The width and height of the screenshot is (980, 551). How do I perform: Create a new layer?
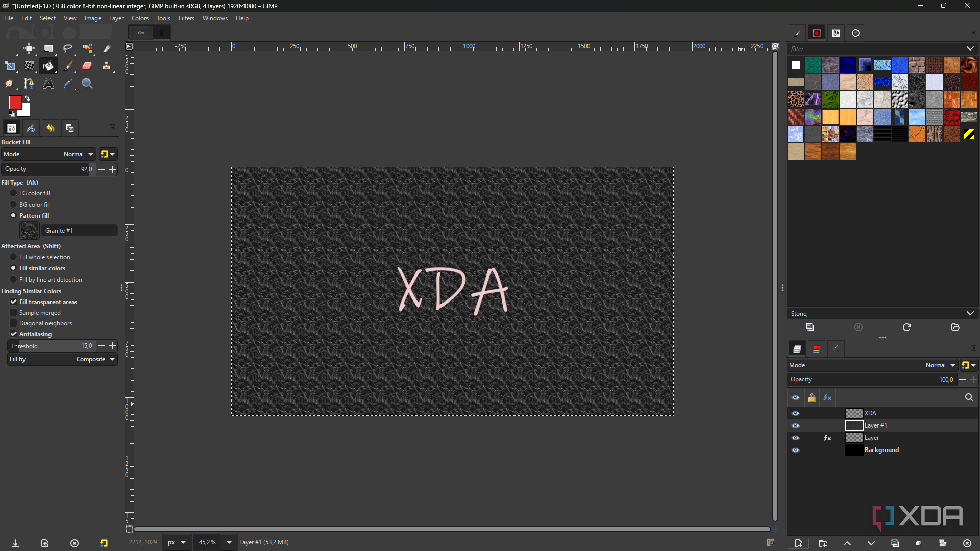tap(798, 543)
